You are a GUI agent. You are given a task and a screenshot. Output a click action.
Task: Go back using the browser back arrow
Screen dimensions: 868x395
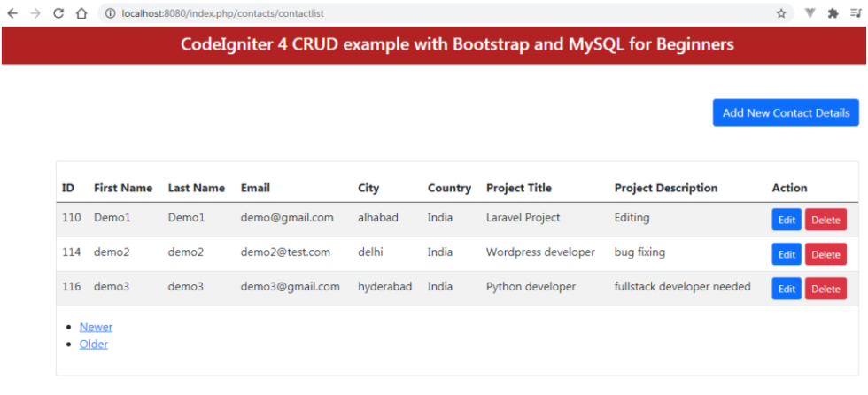coord(12,13)
